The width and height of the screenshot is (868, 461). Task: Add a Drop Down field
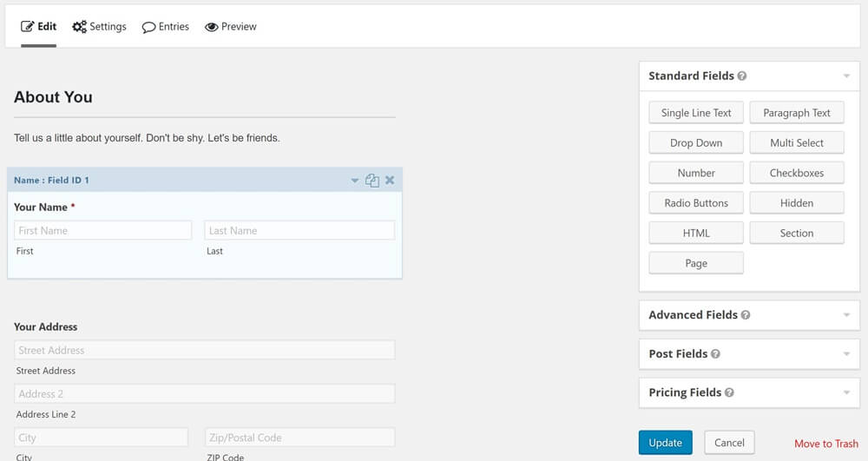(696, 143)
